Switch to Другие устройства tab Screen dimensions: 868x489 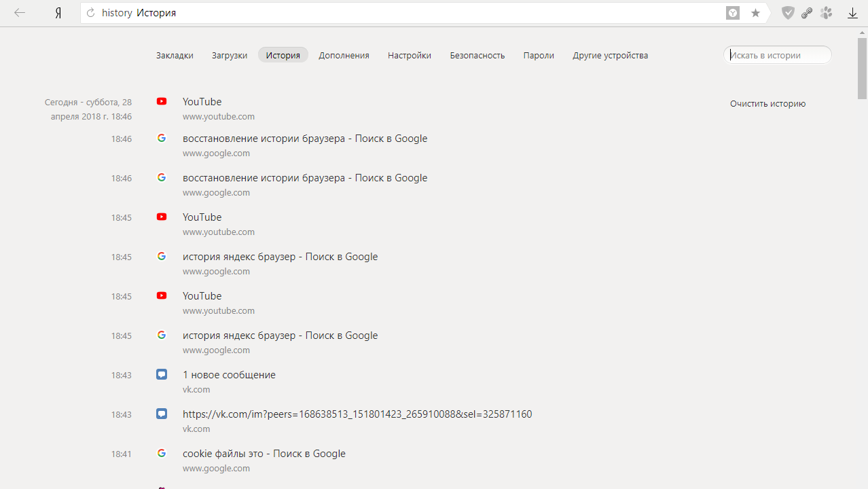coord(610,56)
